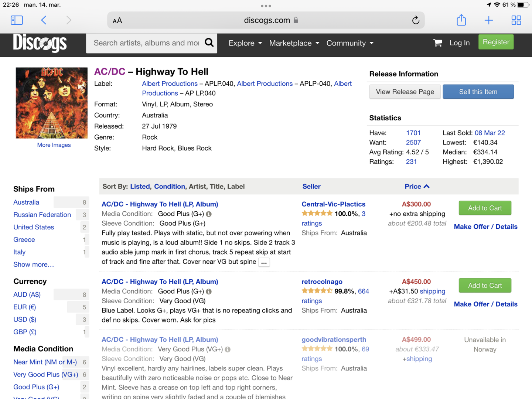Reload the page with the refresh icon
The image size is (532, 399).
(416, 20)
